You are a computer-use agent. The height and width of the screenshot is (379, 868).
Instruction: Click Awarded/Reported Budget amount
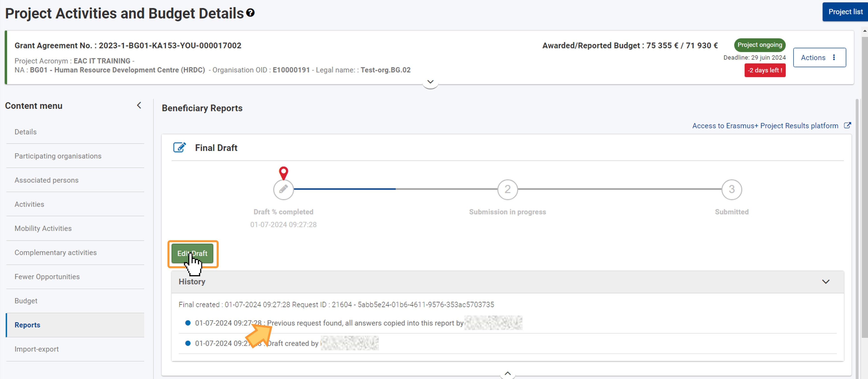click(x=630, y=45)
